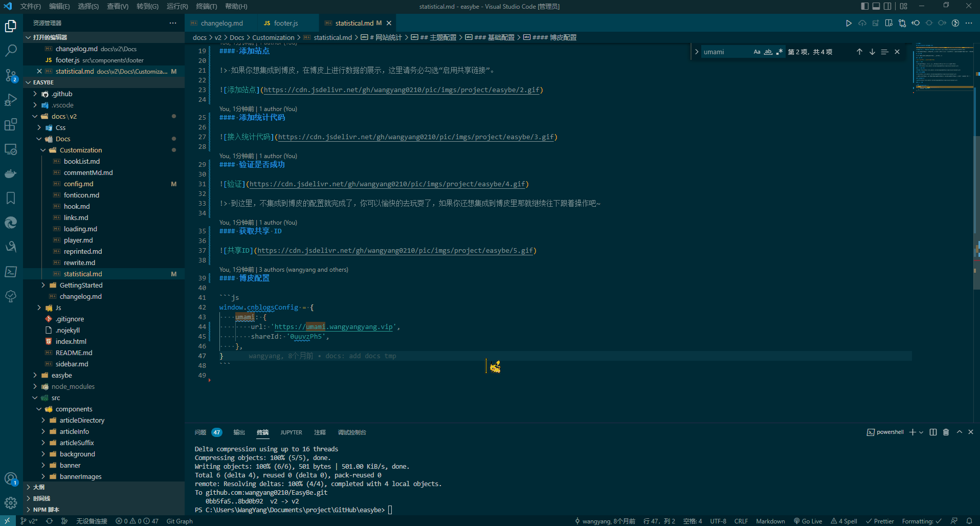Close the statistical.md editor tab
Image resolution: width=980 pixels, height=526 pixels.
[x=389, y=23]
